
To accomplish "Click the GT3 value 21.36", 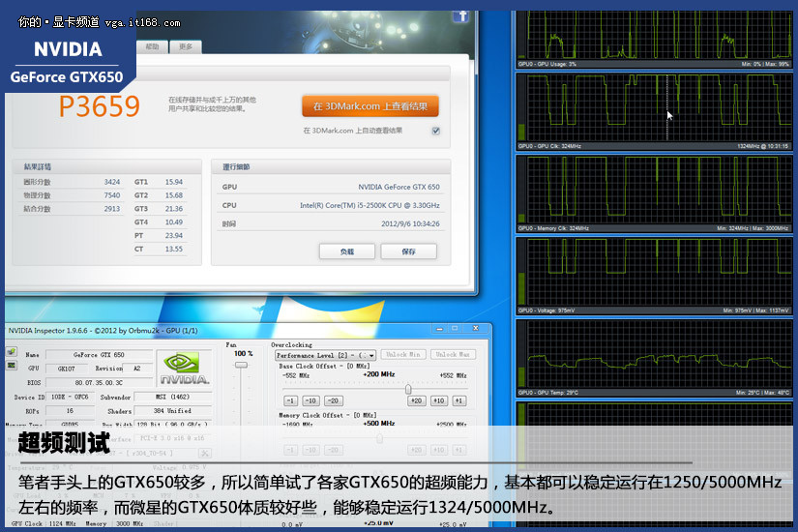I will [173, 209].
